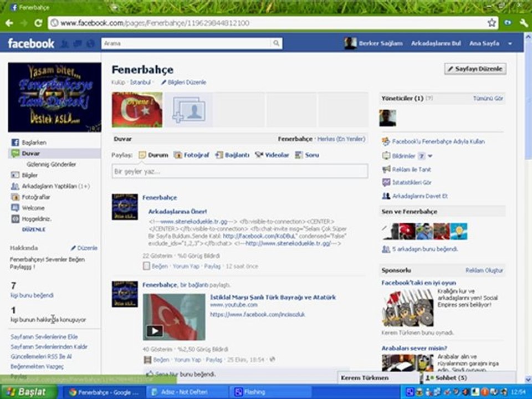532x399 pixels.
Task: Open Gizlenmiş Gönderiler
Action: click(x=51, y=164)
